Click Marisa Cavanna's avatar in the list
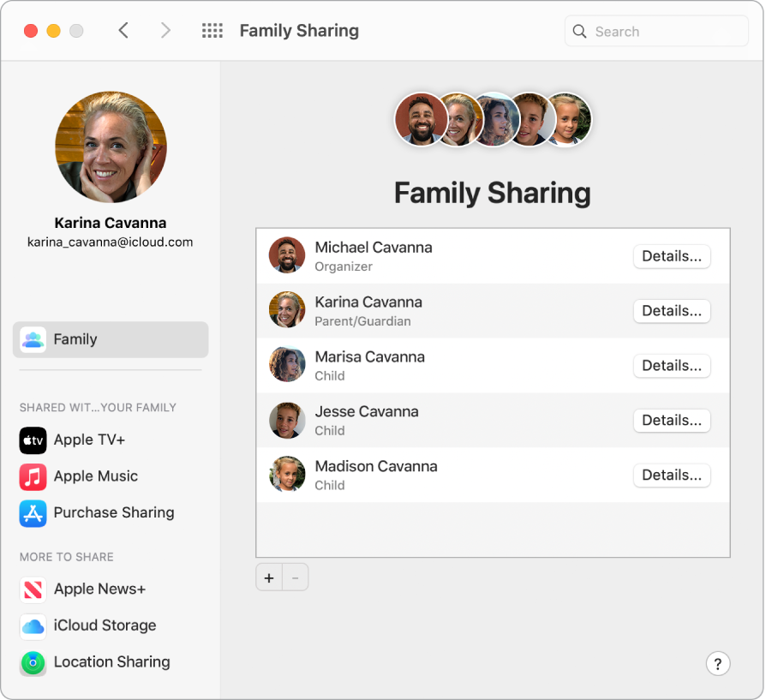The height and width of the screenshot is (700, 766). [287, 364]
